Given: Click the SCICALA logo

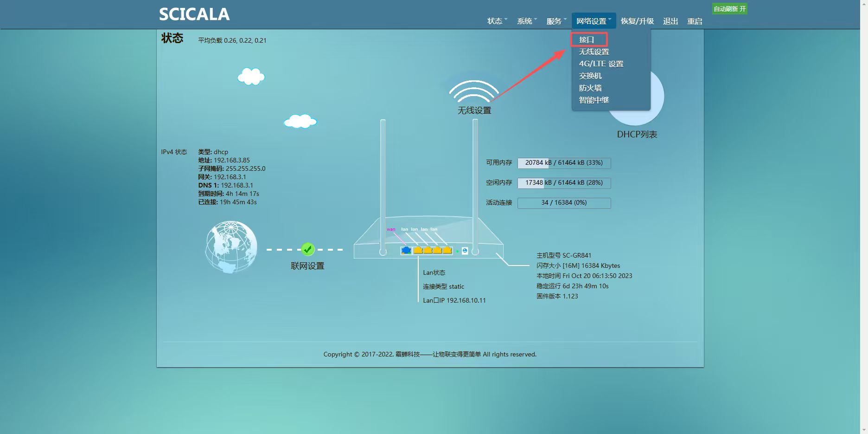Looking at the screenshot, I should [x=194, y=14].
